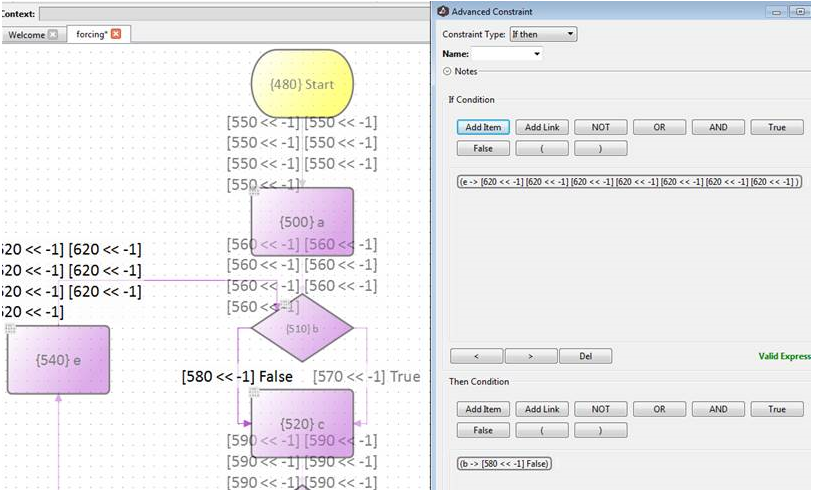Select the {480} Start node
The image size is (813, 493).
[x=302, y=84]
